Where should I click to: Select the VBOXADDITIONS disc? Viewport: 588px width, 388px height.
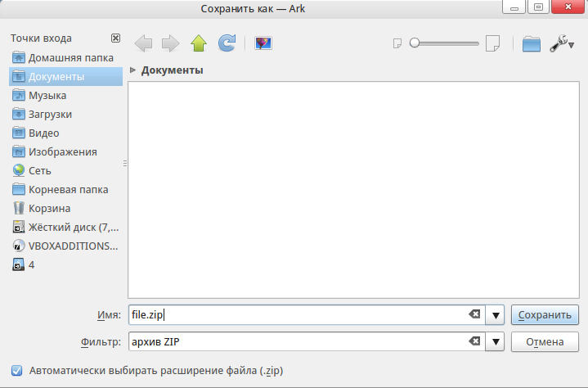(65, 246)
